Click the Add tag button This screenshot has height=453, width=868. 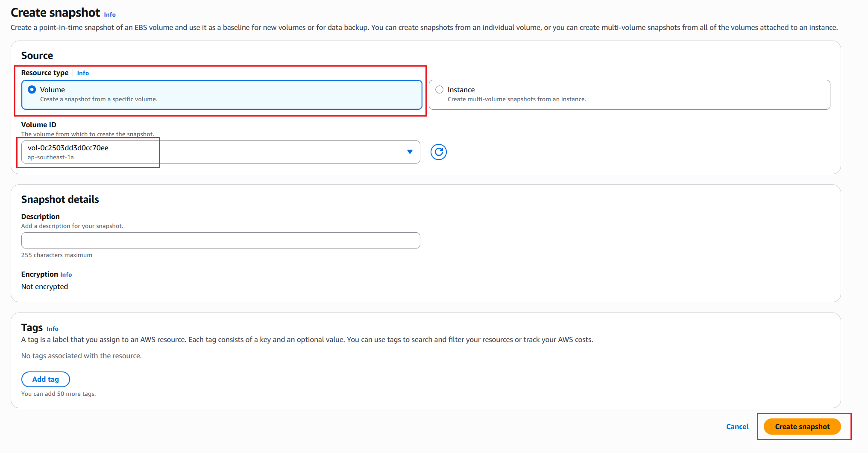point(45,379)
